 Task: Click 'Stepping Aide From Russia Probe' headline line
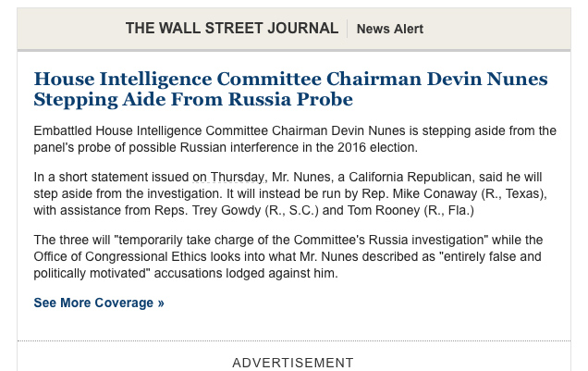click(x=193, y=99)
